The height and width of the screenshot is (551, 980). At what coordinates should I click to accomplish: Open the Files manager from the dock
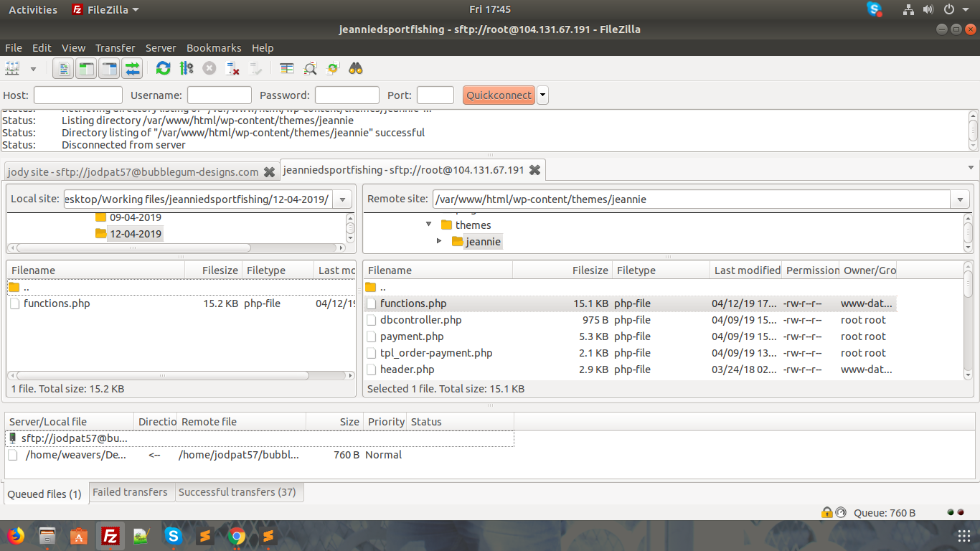(47, 536)
